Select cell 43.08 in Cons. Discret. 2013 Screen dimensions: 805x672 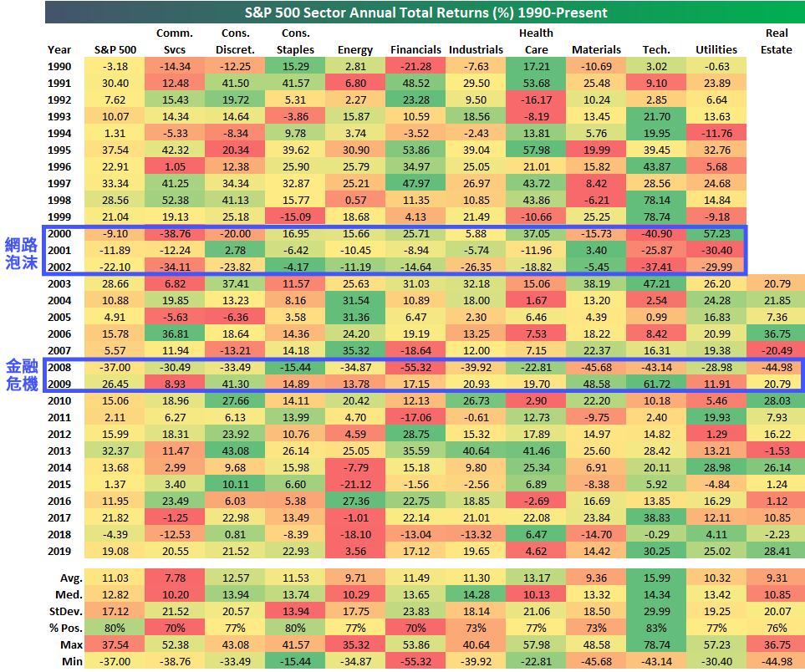[x=235, y=451]
